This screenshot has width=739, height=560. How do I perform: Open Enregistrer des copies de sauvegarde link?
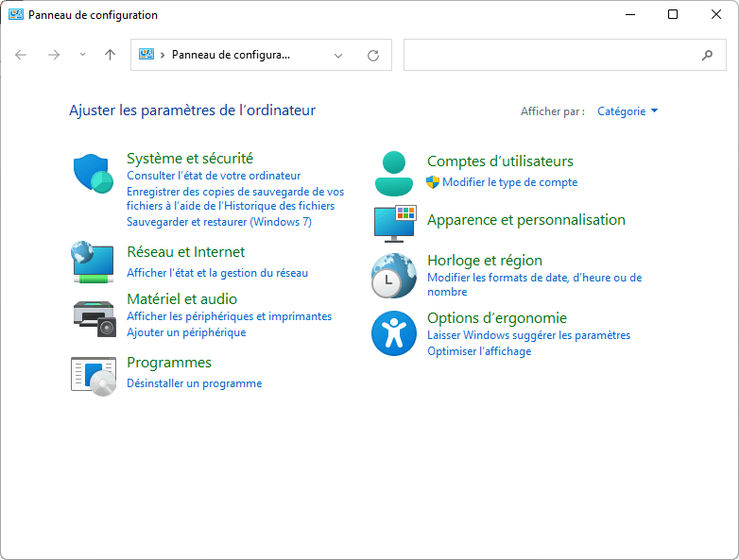pos(235,198)
